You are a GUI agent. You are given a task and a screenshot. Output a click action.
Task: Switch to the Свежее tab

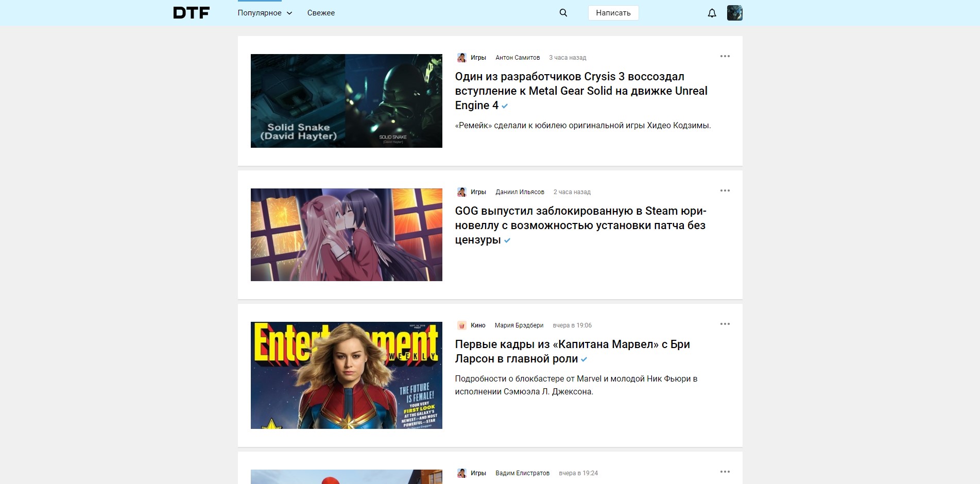pos(321,13)
